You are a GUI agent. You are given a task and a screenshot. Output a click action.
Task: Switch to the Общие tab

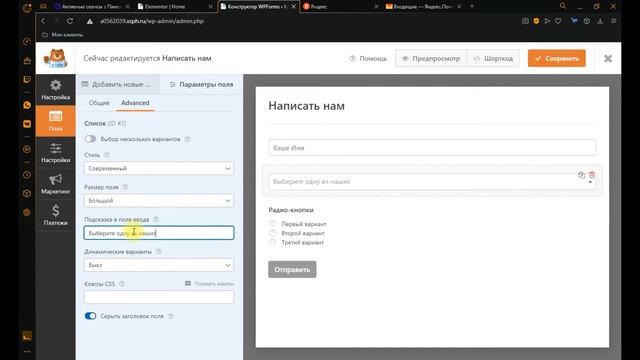(x=99, y=103)
